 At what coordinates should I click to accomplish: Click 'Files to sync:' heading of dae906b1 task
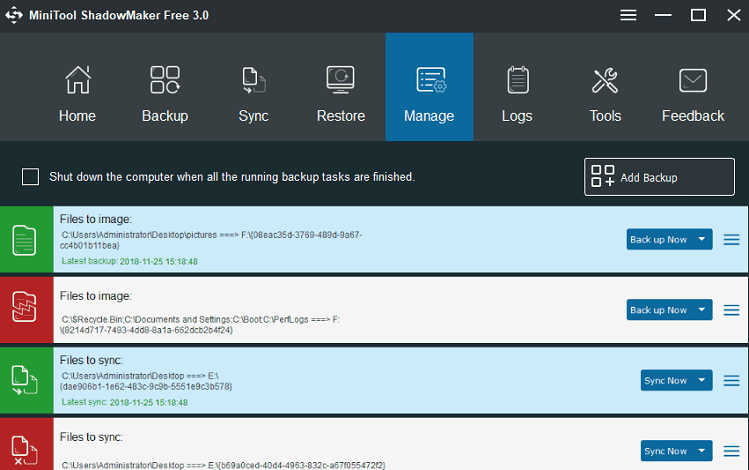[91, 360]
